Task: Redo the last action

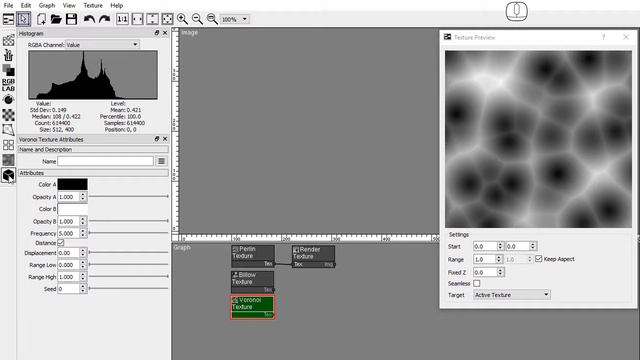Action: 104,19
